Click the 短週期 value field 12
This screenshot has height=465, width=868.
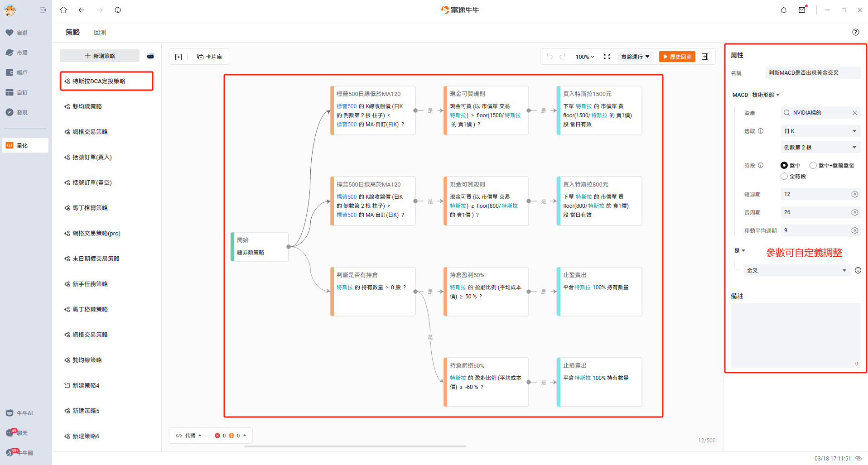[x=820, y=194]
